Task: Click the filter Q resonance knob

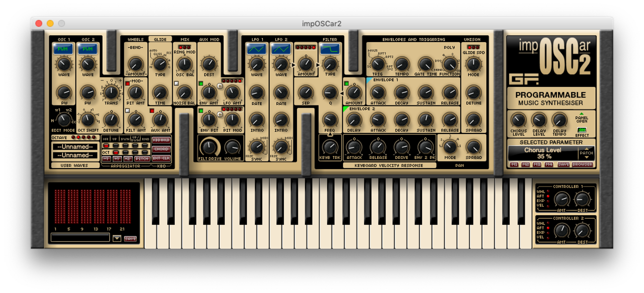Action: 330,92
